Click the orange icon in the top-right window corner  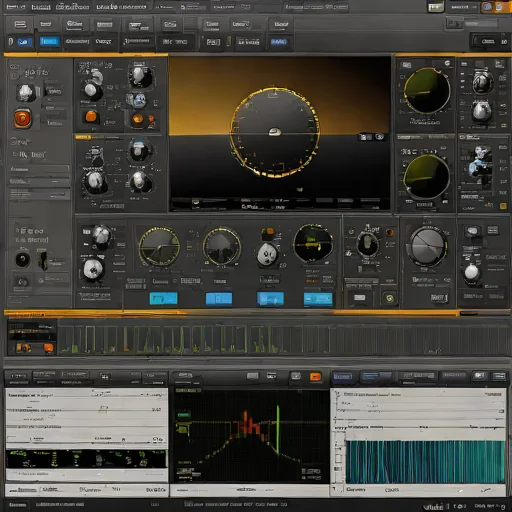[498, 7]
